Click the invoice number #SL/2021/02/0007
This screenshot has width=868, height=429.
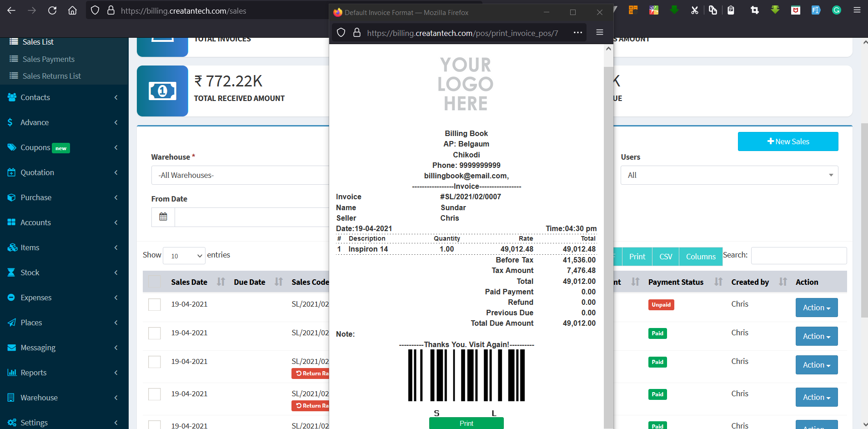pos(471,197)
